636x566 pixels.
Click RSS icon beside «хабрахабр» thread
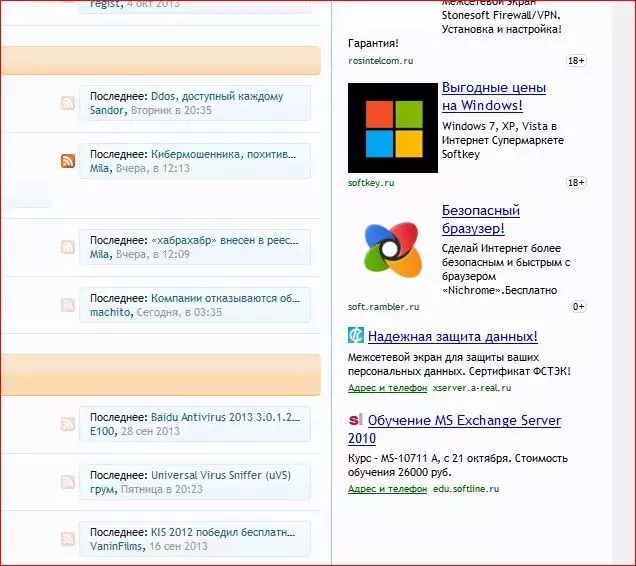pyautogui.click(x=68, y=247)
